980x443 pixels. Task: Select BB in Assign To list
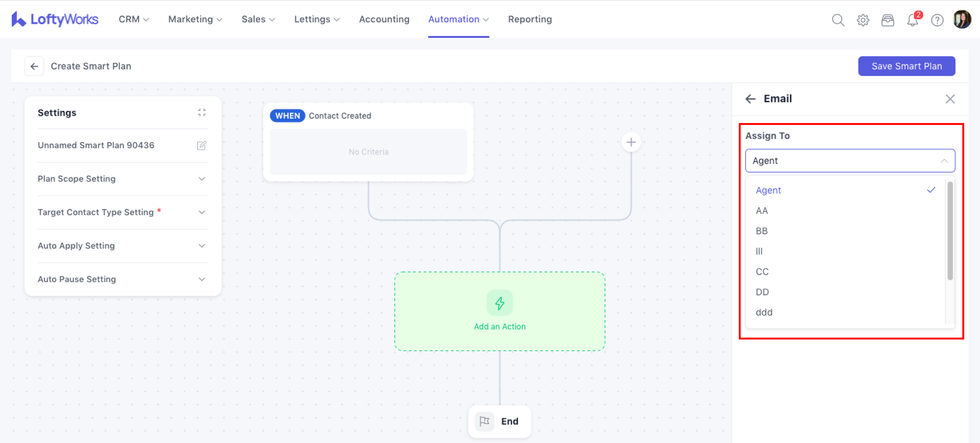point(762,231)
